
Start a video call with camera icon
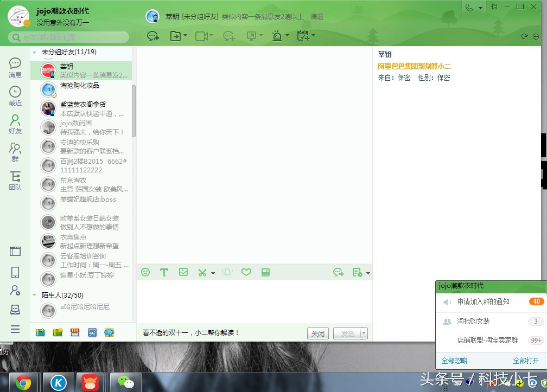pyautogui.click(x=201, y=36)
